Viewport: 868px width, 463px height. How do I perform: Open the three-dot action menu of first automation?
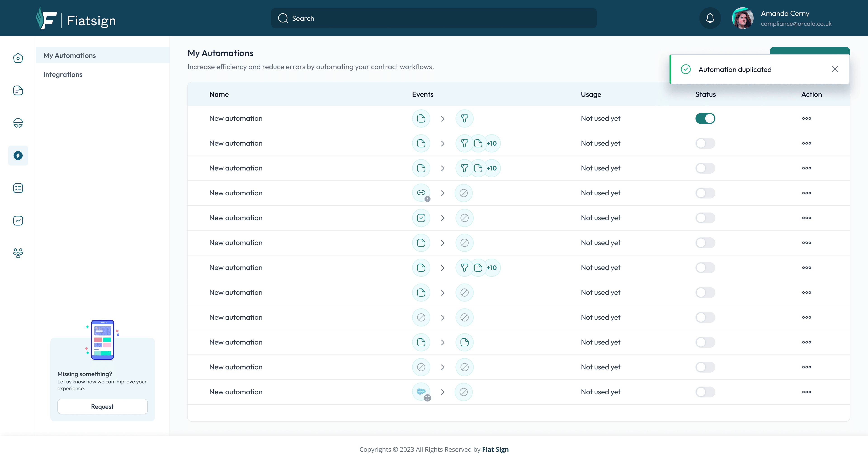tap(806, 118)
